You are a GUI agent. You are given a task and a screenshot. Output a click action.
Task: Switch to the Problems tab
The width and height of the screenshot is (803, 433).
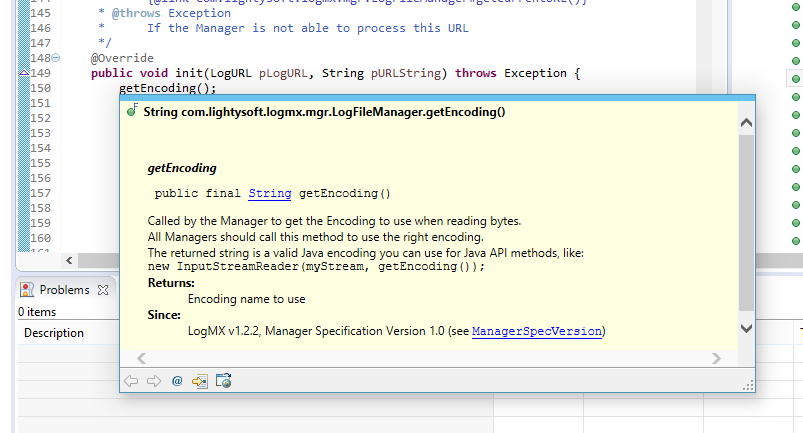pyautogui.click(x=65, y=290)
